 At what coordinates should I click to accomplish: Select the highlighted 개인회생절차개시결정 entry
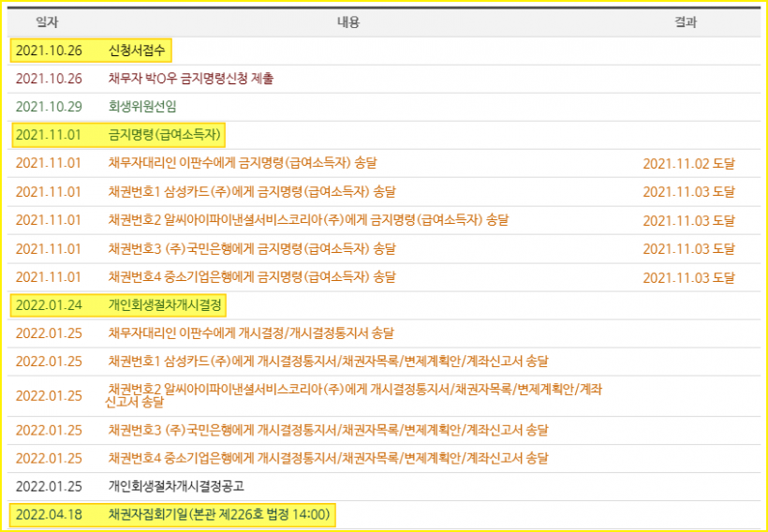coord(165,305)
